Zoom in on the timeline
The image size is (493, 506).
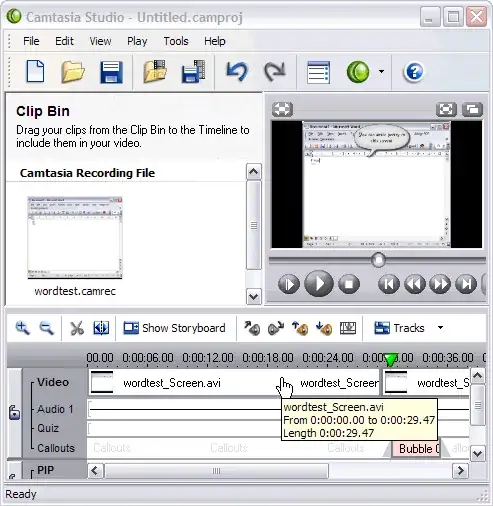[22, 328]
